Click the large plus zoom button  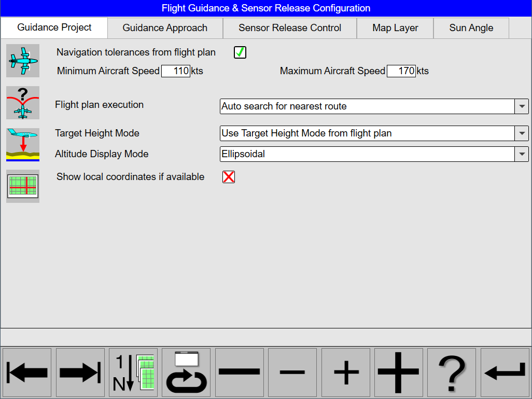tap(398, 373)
